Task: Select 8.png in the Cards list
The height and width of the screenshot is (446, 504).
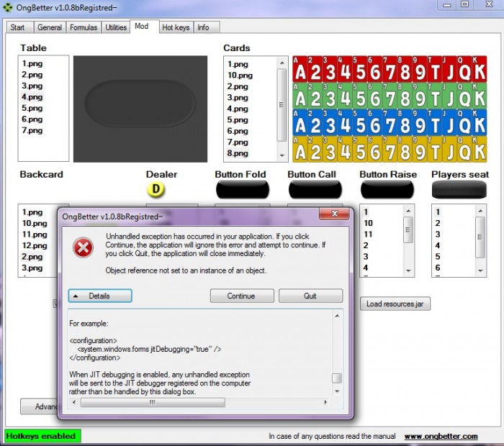Action: 238,153
